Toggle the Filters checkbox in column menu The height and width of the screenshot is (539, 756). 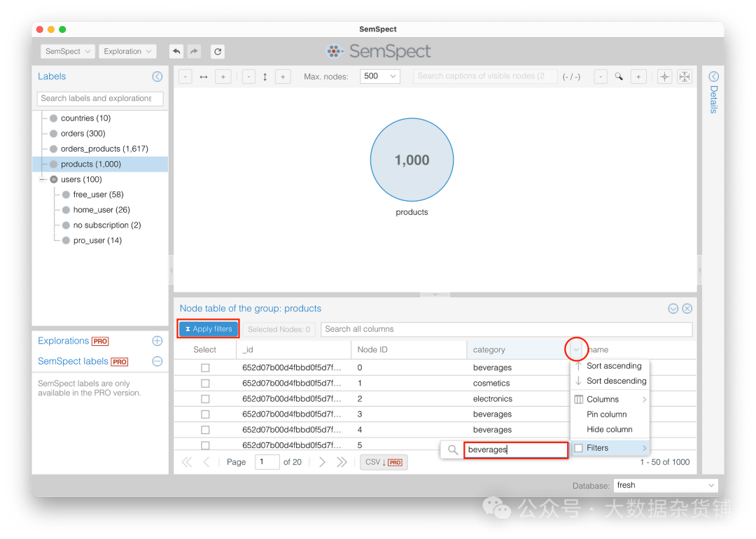579,448
